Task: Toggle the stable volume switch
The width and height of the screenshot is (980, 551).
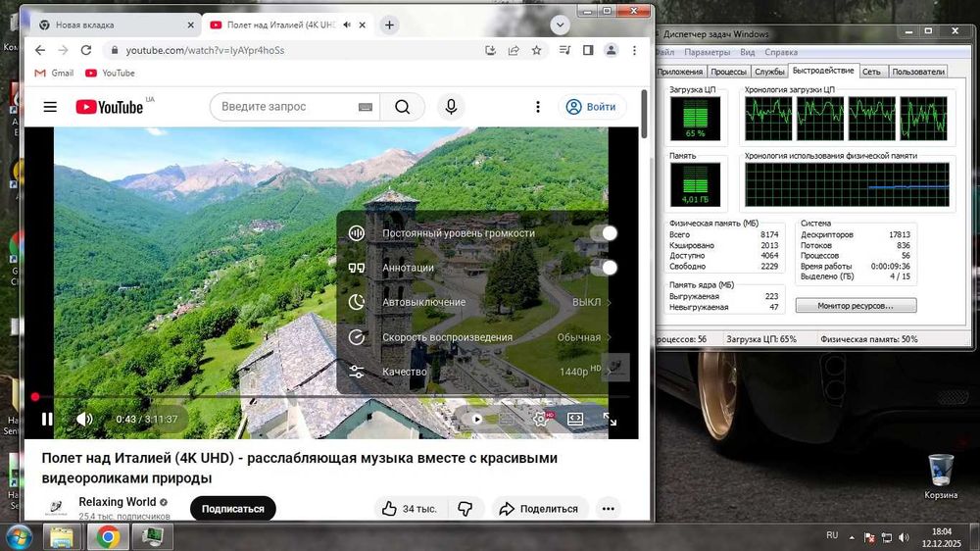Action: [x=604, y=233]
